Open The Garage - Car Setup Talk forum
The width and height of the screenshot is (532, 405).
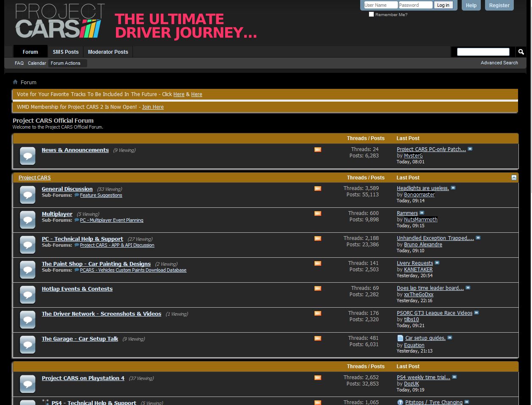80,339
